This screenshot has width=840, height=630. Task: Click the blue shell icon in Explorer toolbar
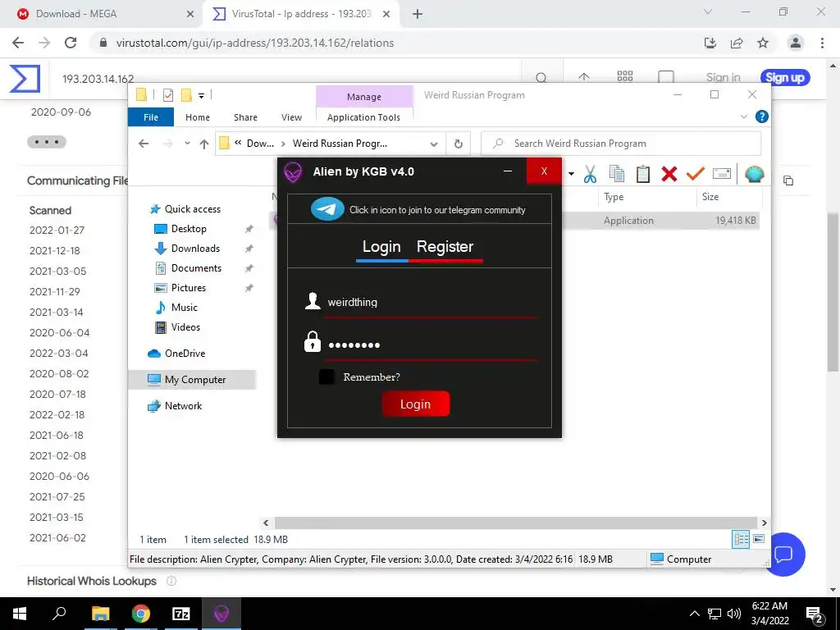[x=755, y=174]
